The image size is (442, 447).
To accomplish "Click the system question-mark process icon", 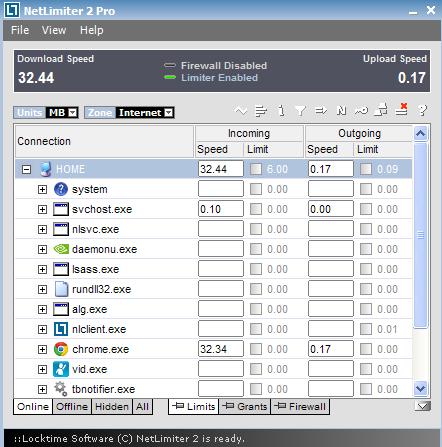I will tap(61, 189).
